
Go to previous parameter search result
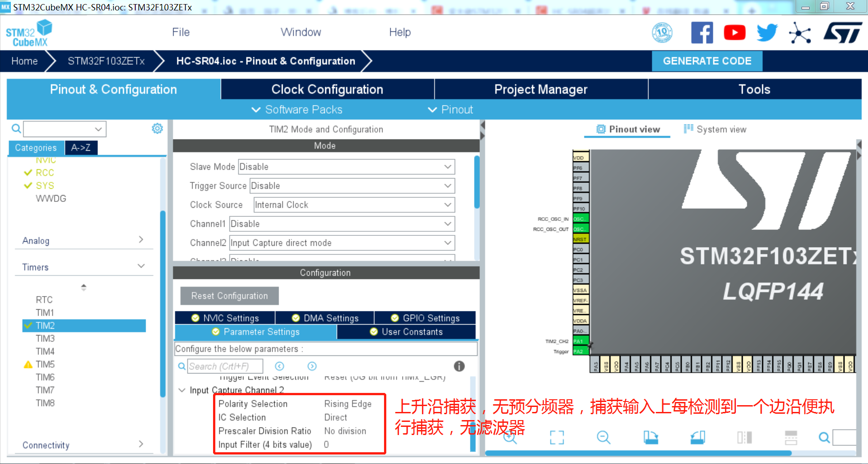[x=280, y=366]
